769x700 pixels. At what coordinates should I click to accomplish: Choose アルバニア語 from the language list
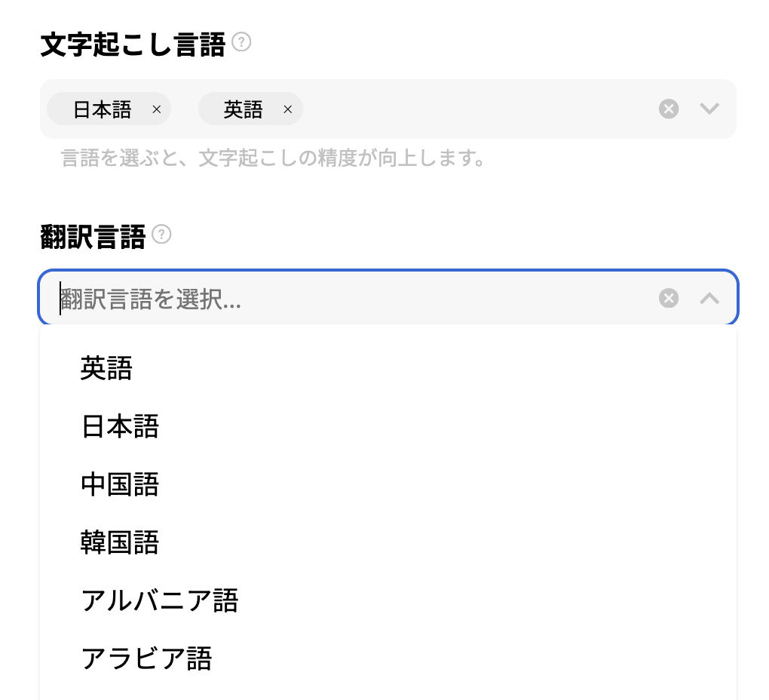tap(159, 600)
